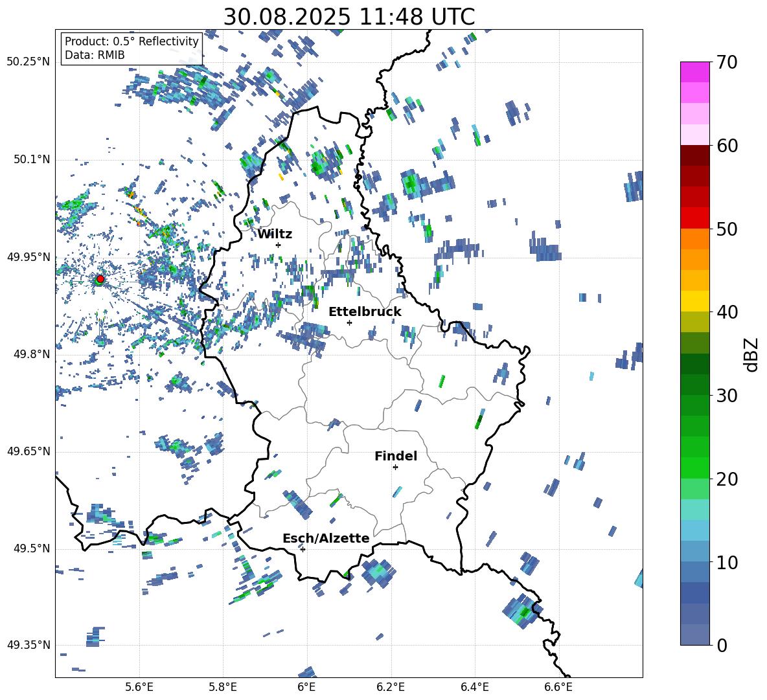Click the Esch/Alzette city label
Viewport: 767px width, 700px height.
[326, 538]
